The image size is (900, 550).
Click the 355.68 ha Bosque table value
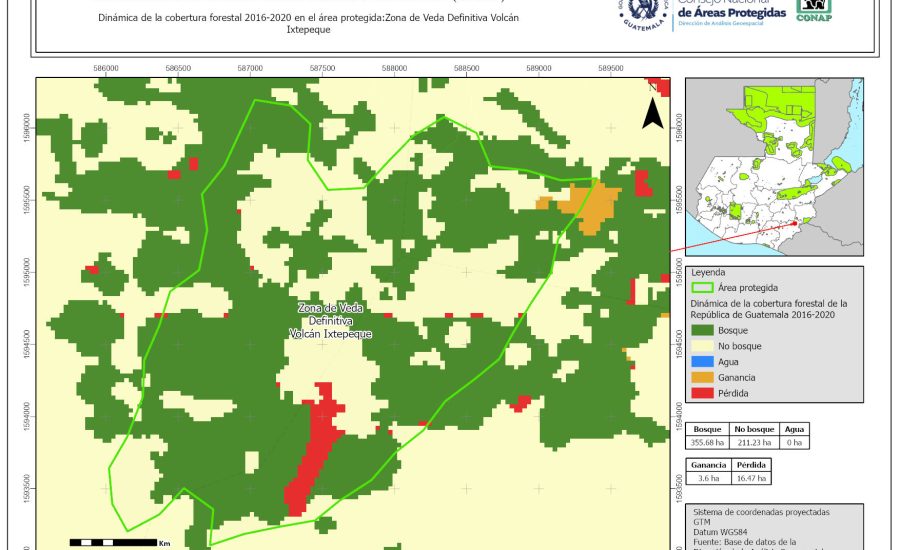[x=707, y=442]
